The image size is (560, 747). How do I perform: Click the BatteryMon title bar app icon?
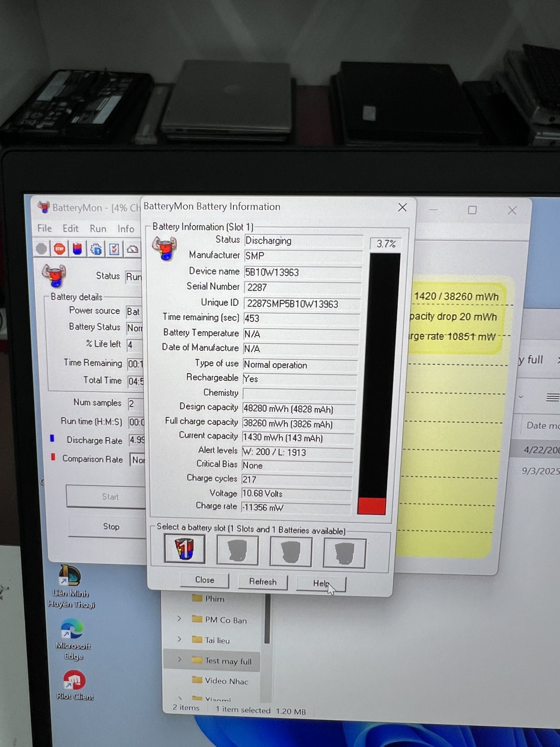click(44, 207)
